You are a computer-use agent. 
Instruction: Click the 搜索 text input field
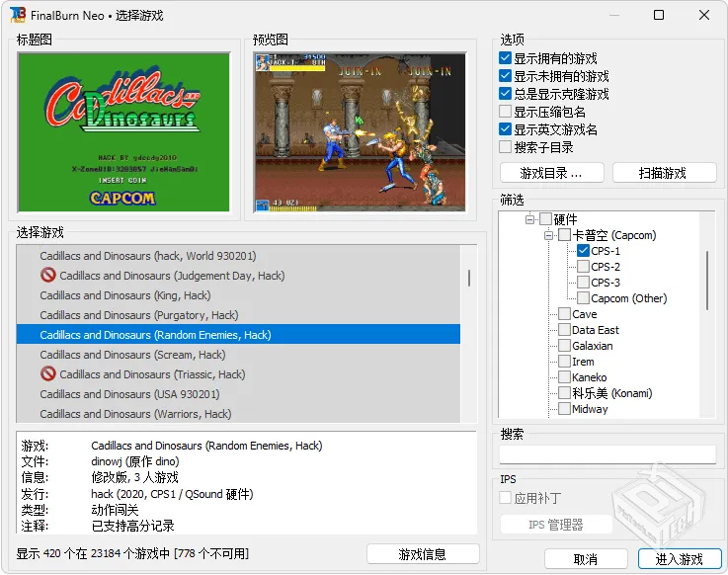pos(607,454)
